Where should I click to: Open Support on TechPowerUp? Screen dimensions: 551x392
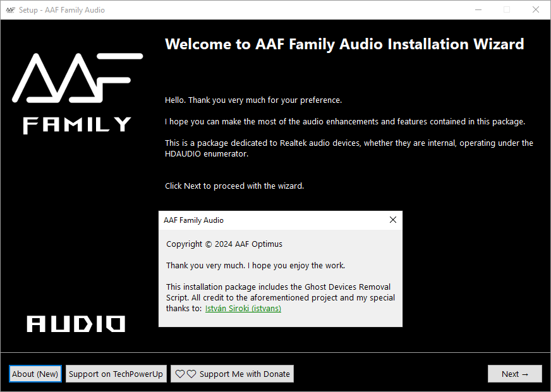coord(116,374)
